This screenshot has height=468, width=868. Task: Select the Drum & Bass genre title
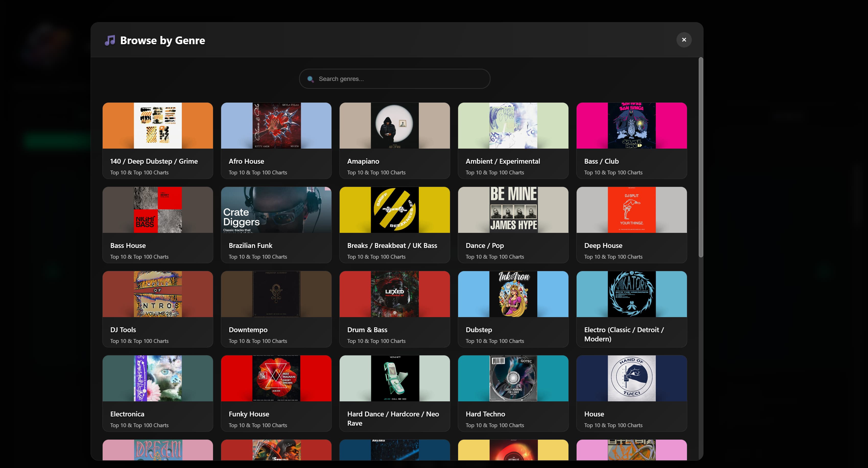[367, 330]
